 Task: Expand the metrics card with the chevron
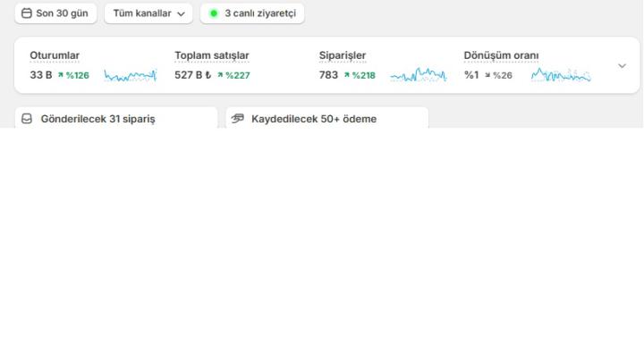coord(623,65)
